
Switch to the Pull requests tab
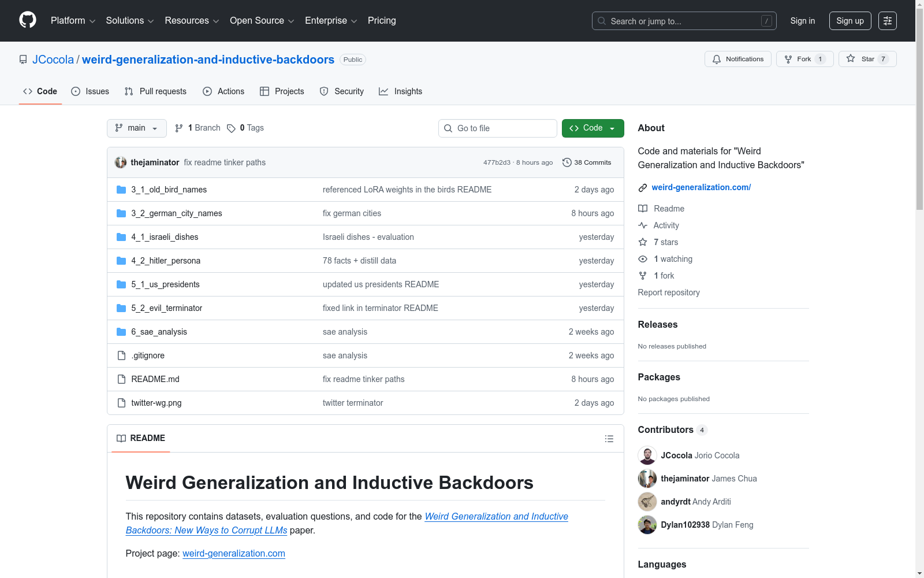pyautogui.click(x=155, y=91)
